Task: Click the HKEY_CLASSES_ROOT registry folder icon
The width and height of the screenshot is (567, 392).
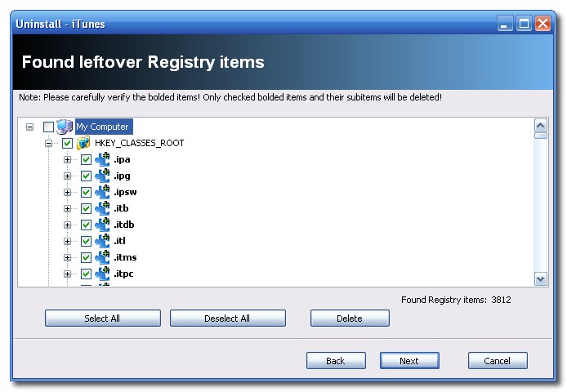Action: pos(83,143)
